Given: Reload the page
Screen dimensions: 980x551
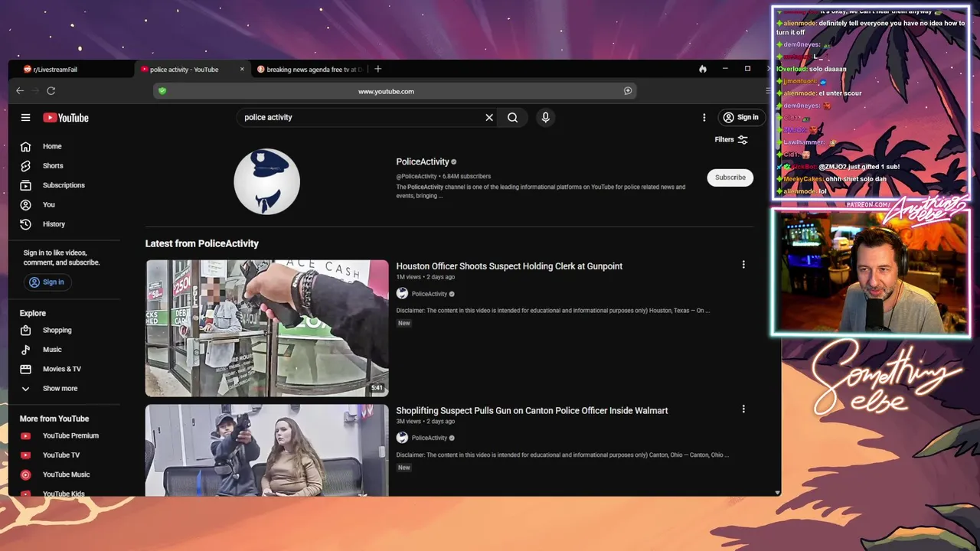Looking at the screenshot, I should click(51, 91).
